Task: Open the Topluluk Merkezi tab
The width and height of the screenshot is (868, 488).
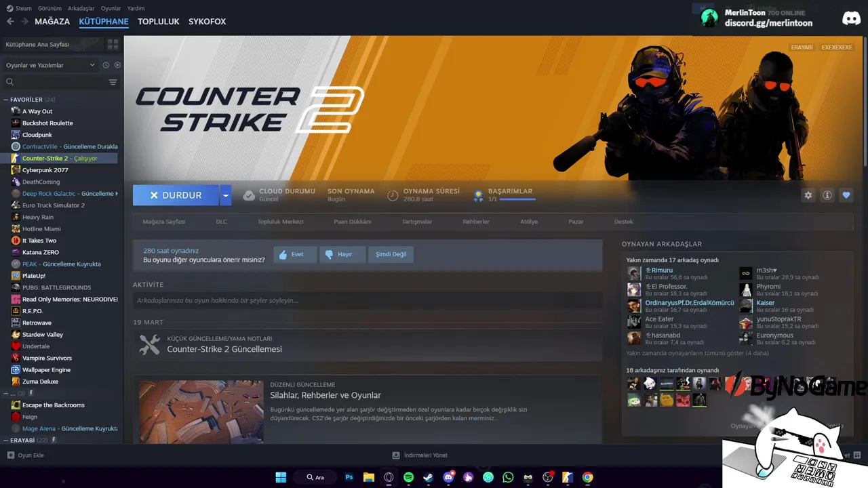Action: (280, 222)
